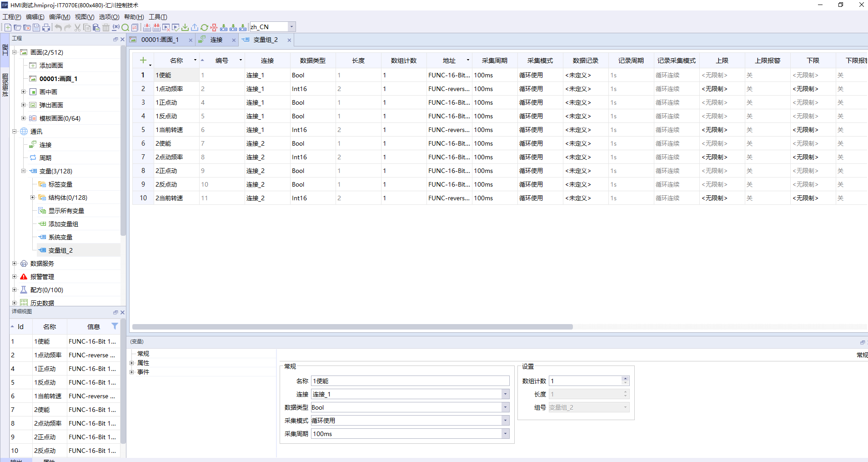Expand the 数据服务 tree node
The width and height of the screenshot is (868, 462).
tap(14, 264)
